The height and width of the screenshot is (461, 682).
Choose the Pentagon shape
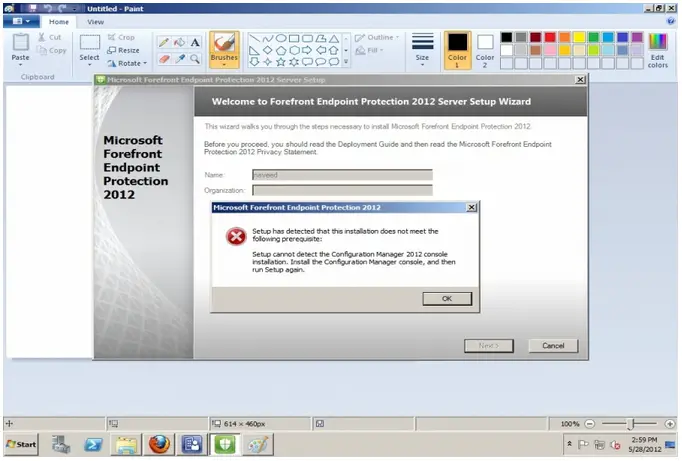(x=281, y=50)
